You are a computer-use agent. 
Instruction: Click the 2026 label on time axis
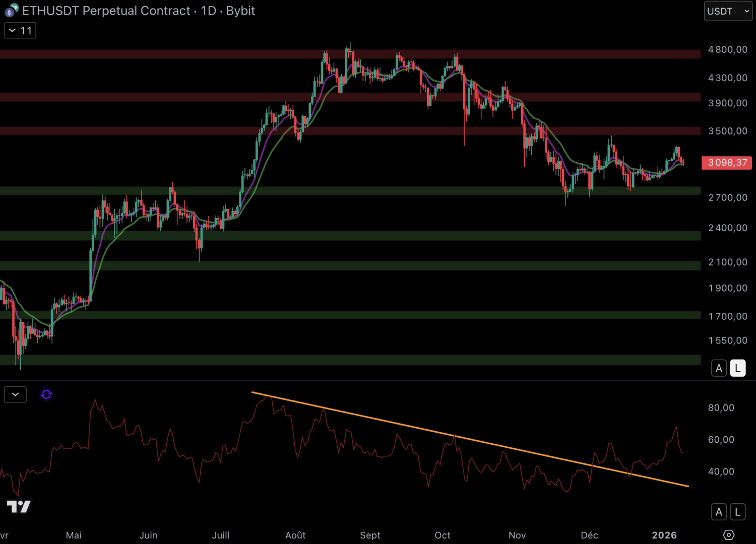[664, 535]
